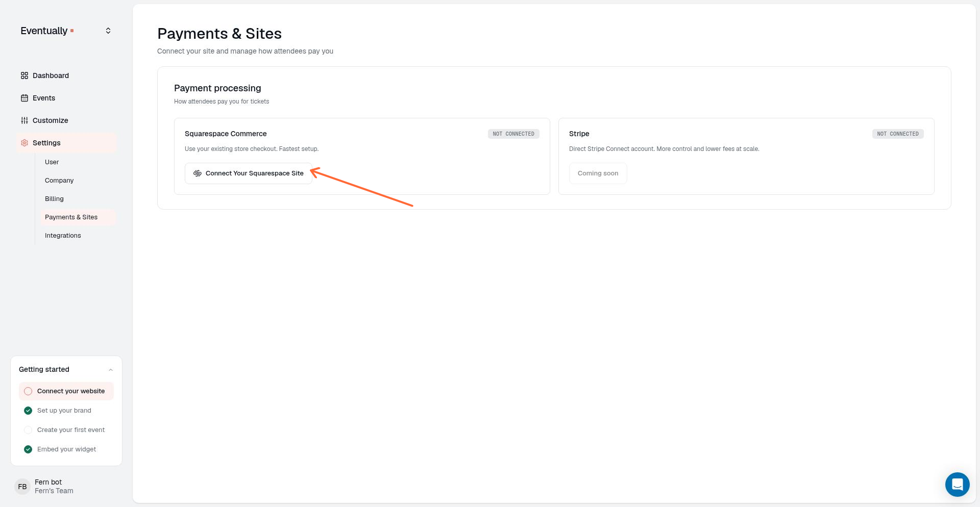This screenshot has width=980, height=507.
Task: Click Connect your website step
Action: tap(66, 391)
